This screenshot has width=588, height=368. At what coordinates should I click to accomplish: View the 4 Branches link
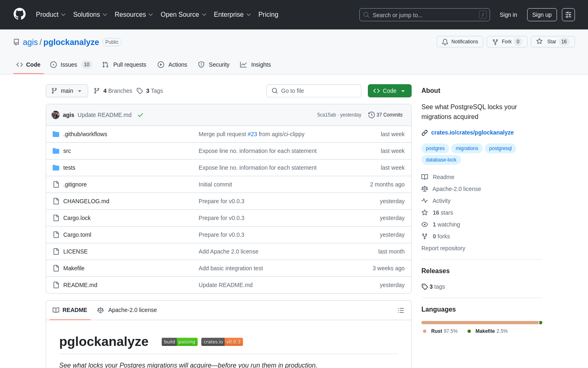click(113, 91)
